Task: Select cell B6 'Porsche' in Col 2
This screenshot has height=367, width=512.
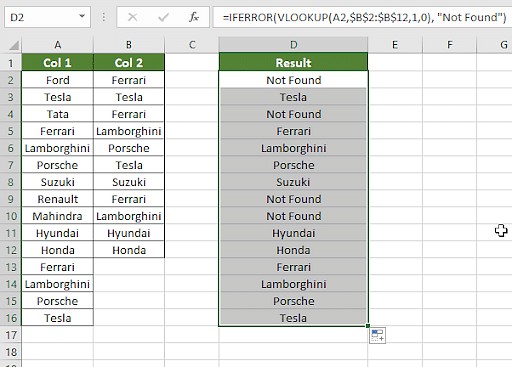Action: tap(129, 148)
